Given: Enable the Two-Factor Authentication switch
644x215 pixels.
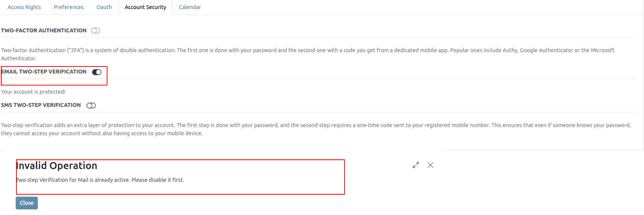Looking at the screenshot, I should click(x=95, y=31).
